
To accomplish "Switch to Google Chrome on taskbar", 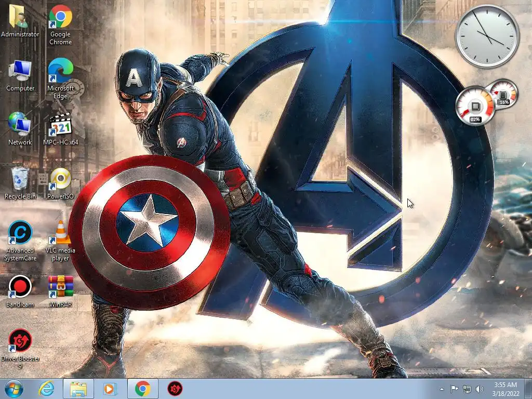I will pyautogui.click(x=143, y=389).
